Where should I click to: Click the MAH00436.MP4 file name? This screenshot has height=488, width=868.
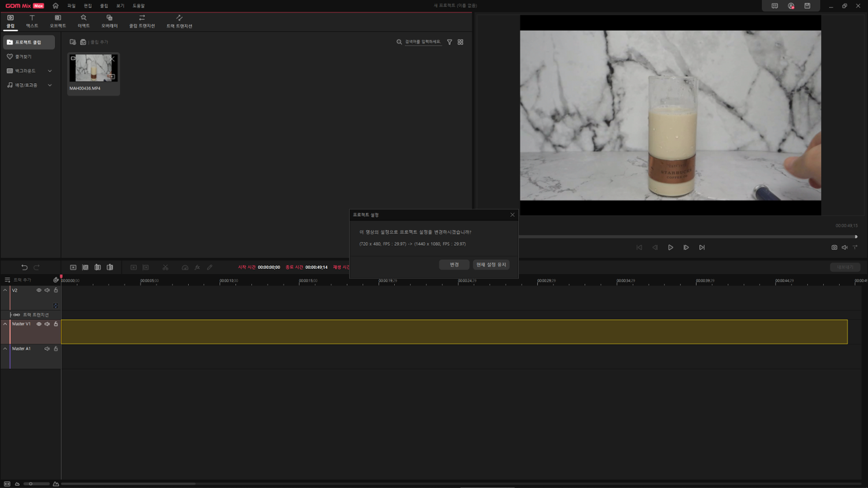point(85,88)
